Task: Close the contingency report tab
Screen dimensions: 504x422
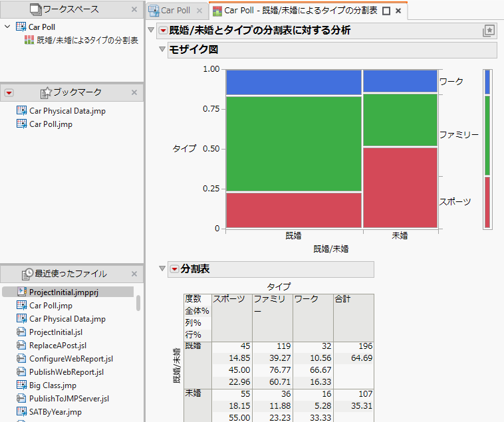Action: coord(398,11)
